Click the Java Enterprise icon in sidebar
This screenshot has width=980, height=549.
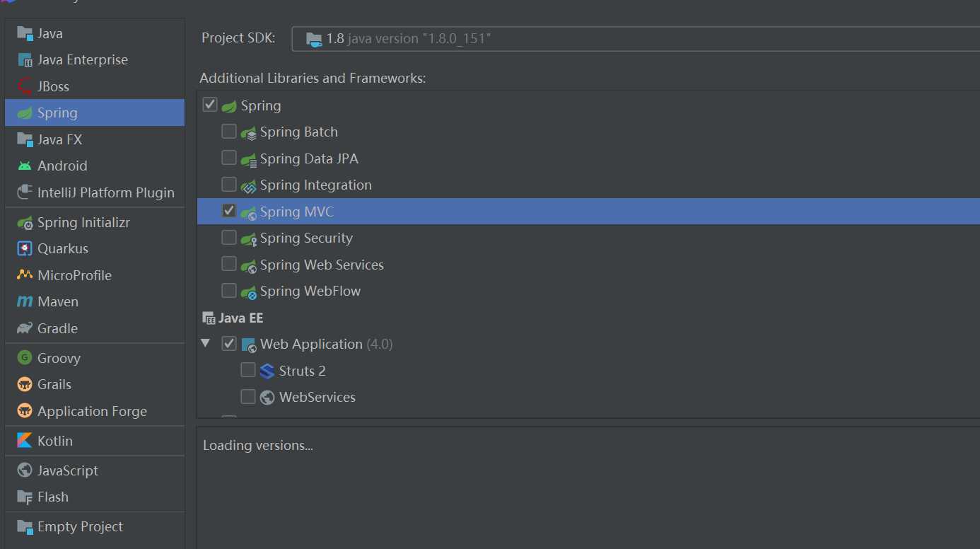pyautogui.click(x=25, y=60)
